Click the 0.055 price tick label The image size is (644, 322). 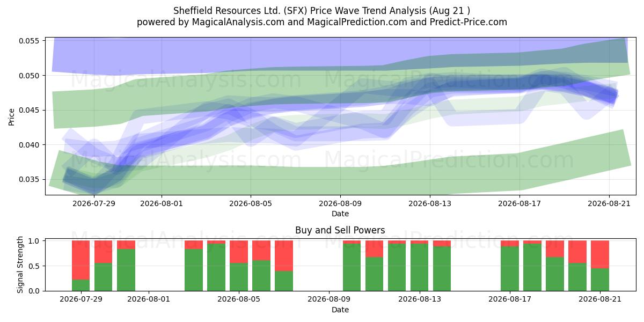tap(30, 41)
